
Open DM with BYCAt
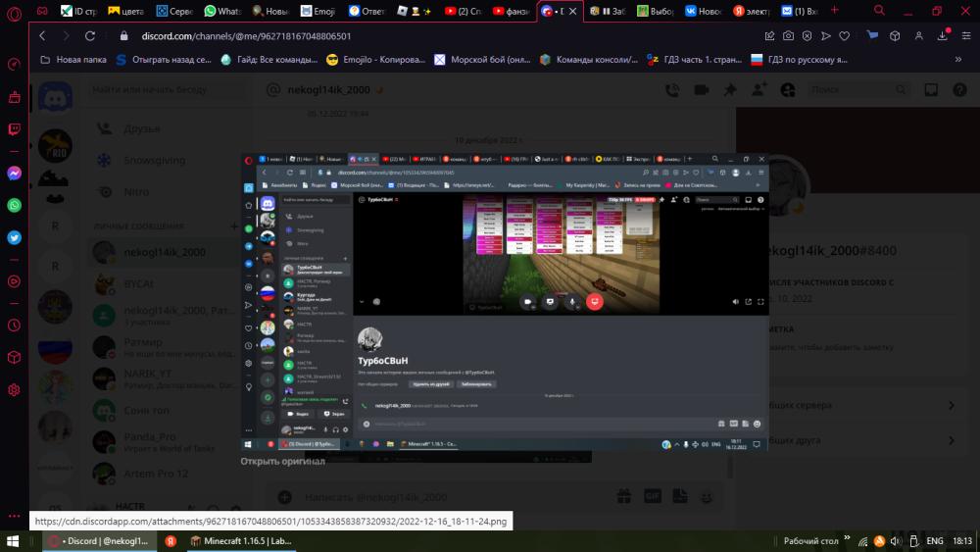[x=165, y=283]
